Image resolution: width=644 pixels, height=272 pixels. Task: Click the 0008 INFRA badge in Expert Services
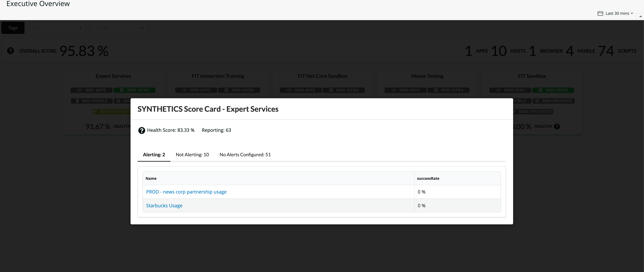[x=134, y=90]
